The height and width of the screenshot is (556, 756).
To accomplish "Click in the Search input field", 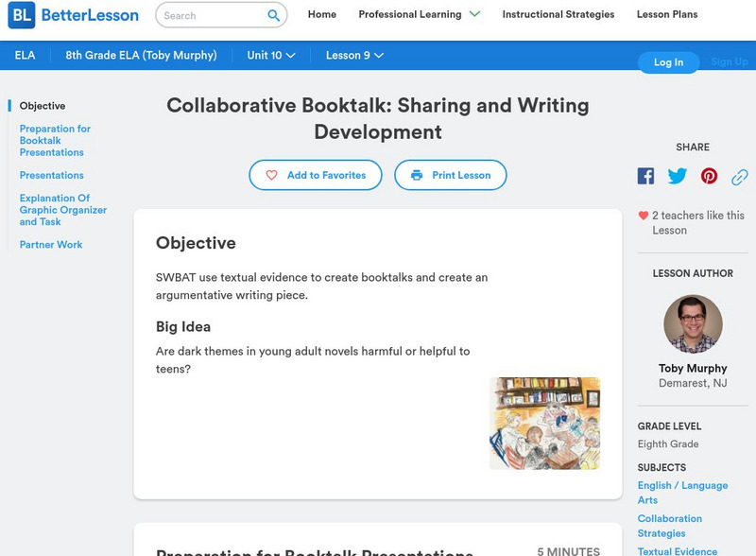I will (210, 15).
